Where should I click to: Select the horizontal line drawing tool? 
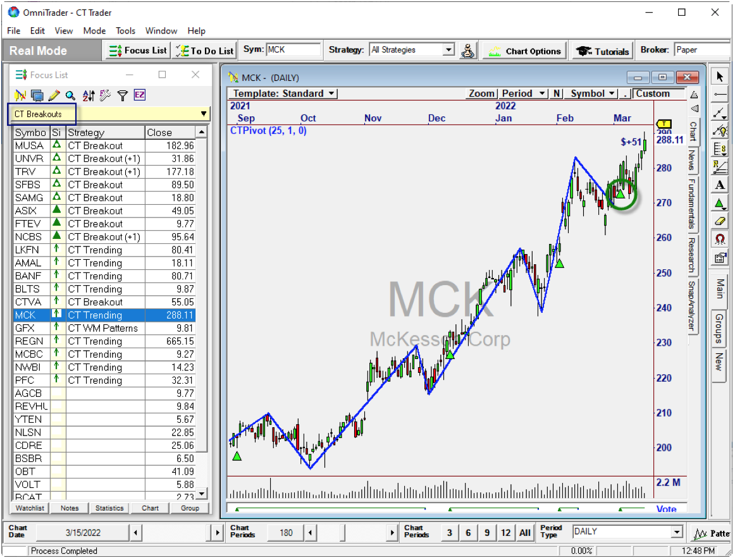pyautogui.click(x=720, y=95)
